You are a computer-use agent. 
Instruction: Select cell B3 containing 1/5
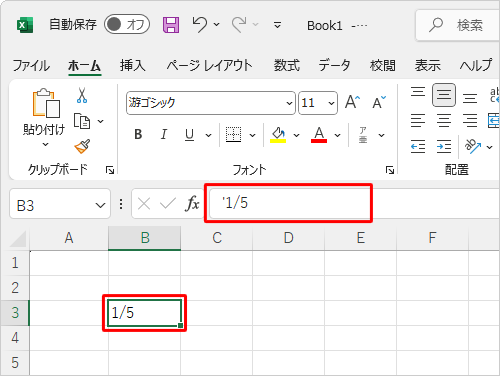(x=144, y=313)
